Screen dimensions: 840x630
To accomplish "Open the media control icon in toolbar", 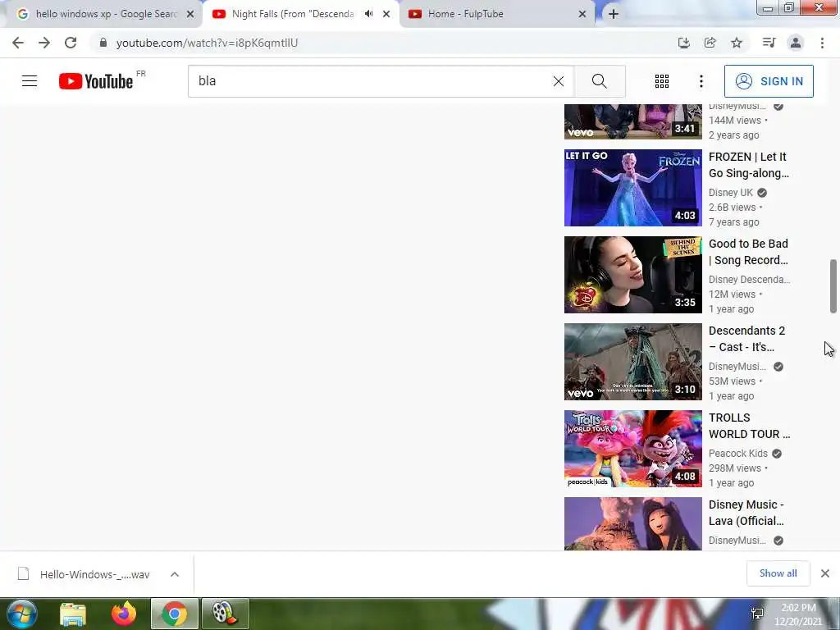I will 769,43.
